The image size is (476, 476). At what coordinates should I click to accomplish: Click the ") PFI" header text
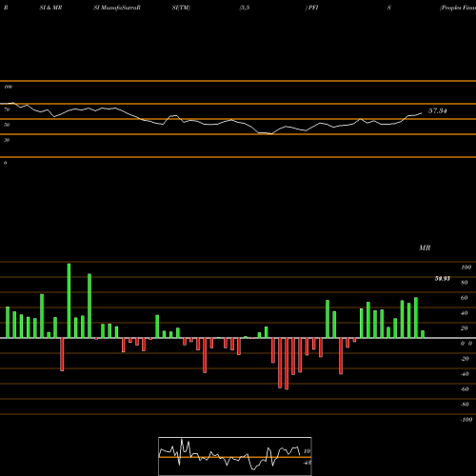[x=311, y=8]
